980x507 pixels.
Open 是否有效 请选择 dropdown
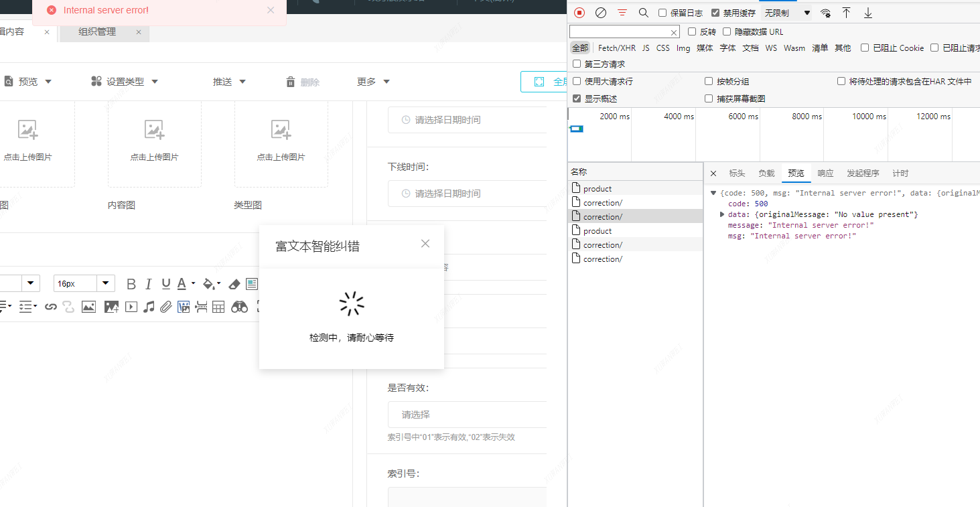[468, 415]
